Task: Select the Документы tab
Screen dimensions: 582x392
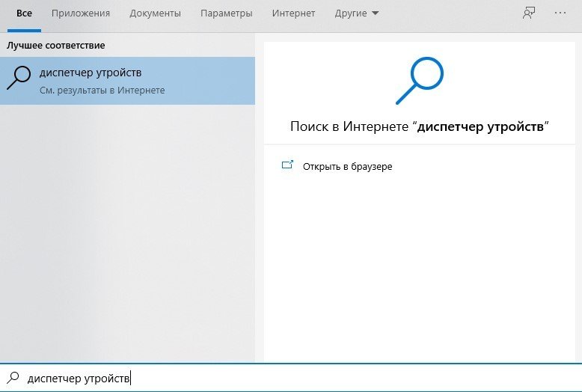Action: coord(155,13)
